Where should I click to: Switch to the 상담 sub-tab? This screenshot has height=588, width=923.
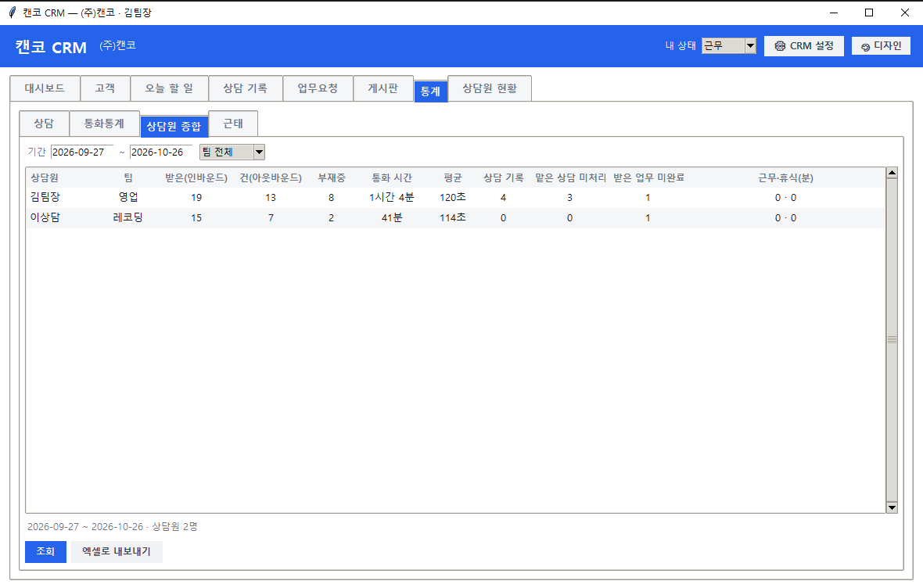(x=44, y=124)
